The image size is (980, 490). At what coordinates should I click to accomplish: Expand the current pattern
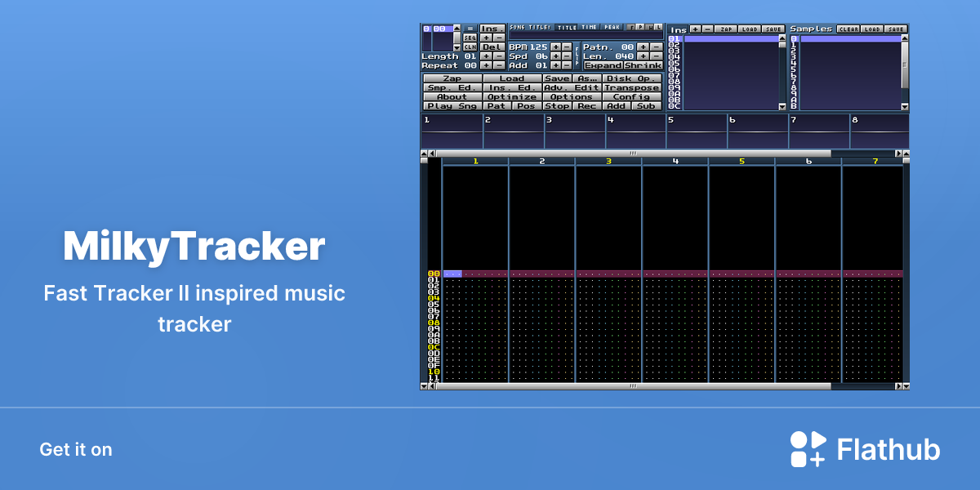point(604,65)
